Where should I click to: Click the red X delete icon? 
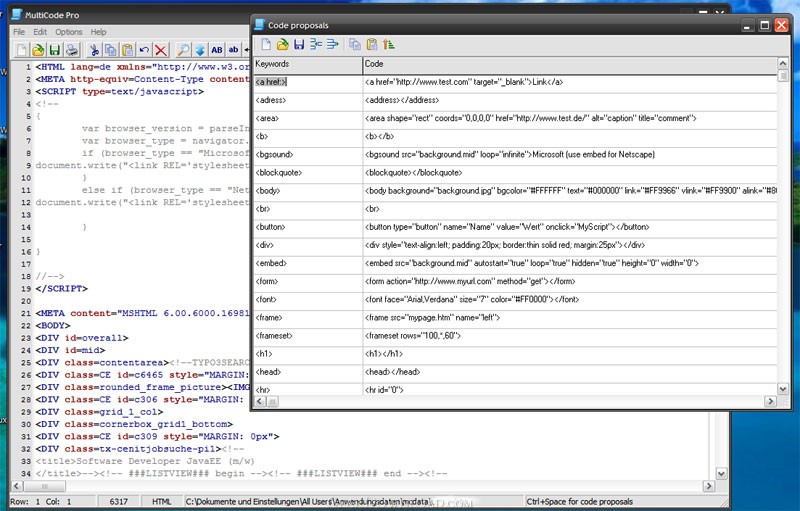pyautogui.click(x=160, y=50)
